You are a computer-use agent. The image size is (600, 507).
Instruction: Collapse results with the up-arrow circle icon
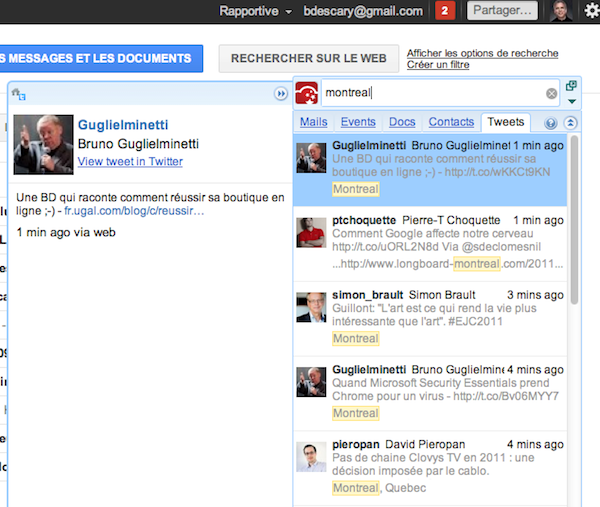tap(571, 123)
